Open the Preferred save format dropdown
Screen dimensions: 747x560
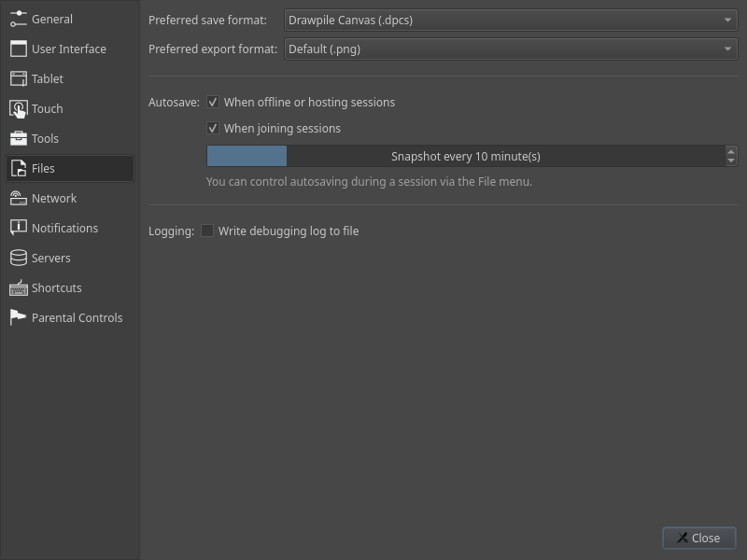point(510,19)
